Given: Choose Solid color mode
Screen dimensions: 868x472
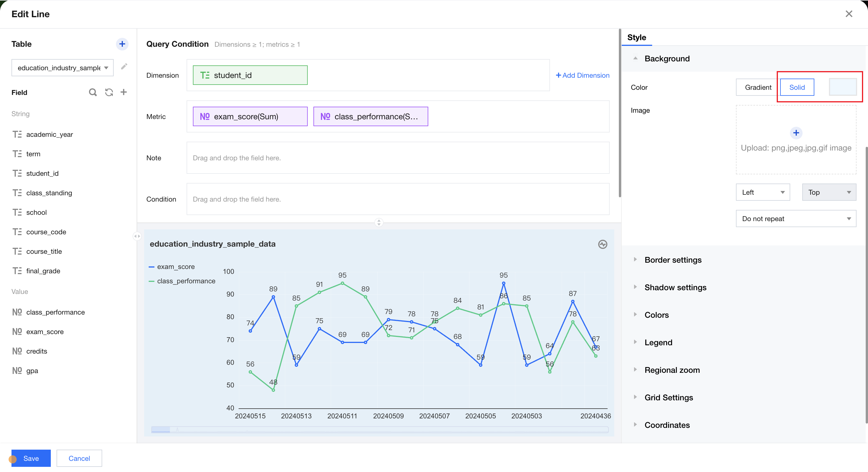Looking at the screenshot, I should [797, 87].
